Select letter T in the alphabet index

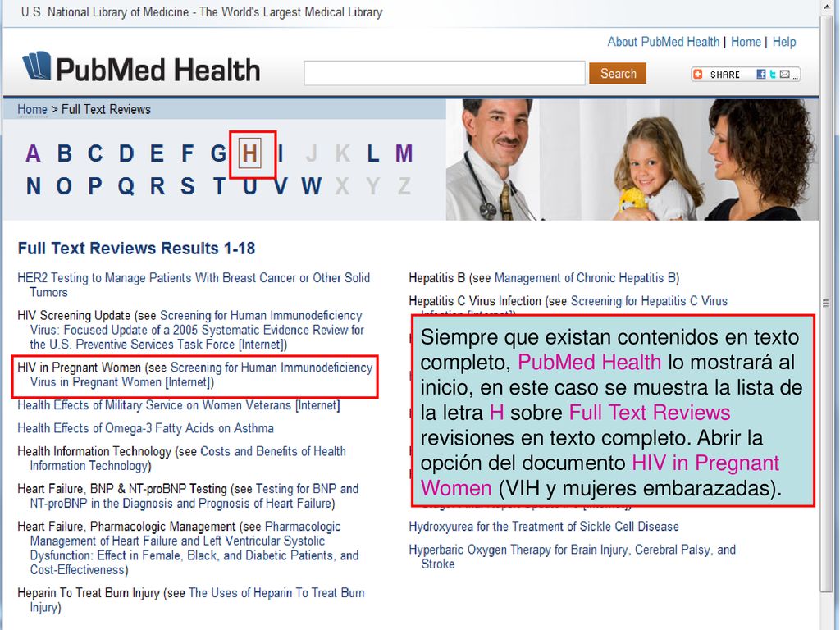pos(218,186)
